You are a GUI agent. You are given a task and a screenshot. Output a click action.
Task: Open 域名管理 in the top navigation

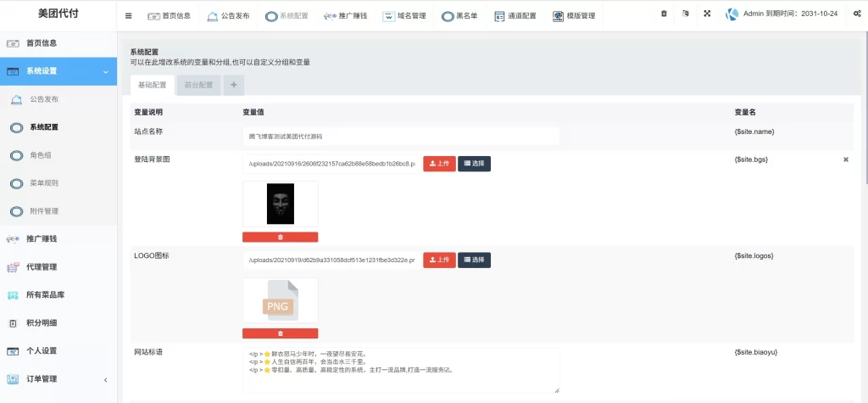[x=403, y=15]
